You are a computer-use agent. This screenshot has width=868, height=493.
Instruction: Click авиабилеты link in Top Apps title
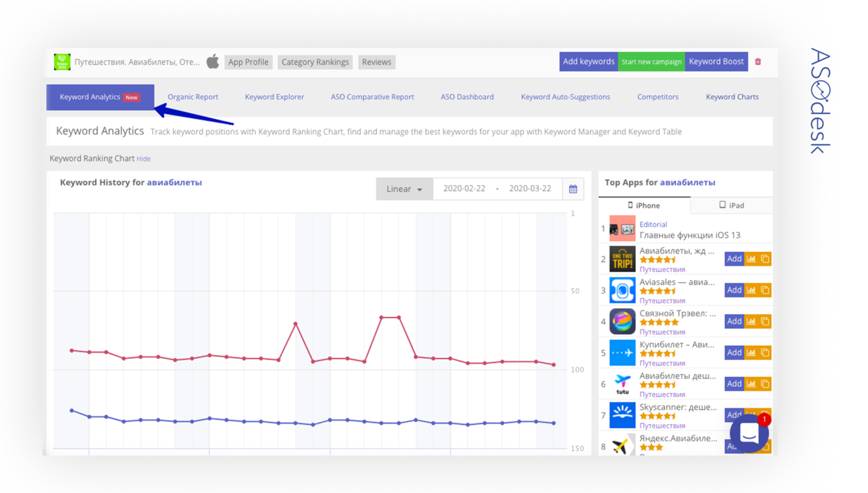pyautogui.click(x=687, y=182)
